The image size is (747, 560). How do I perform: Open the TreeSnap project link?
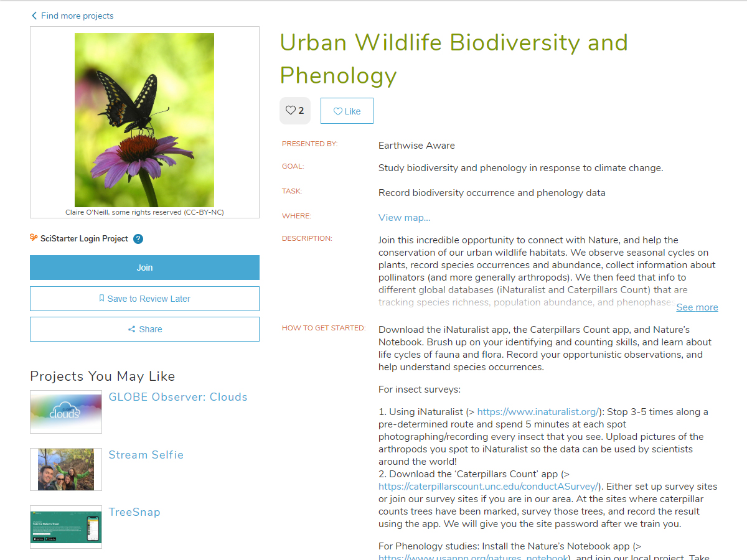point(134,512)
